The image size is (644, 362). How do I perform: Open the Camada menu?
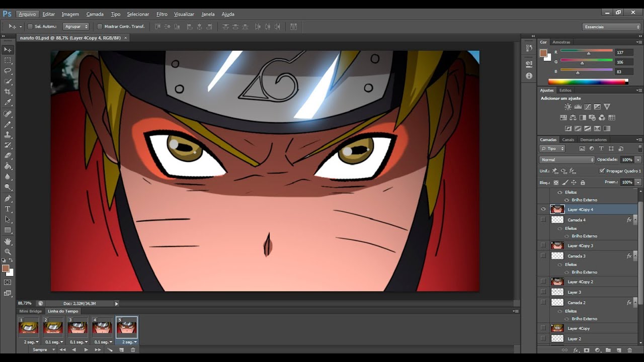(x=95, y=14)
